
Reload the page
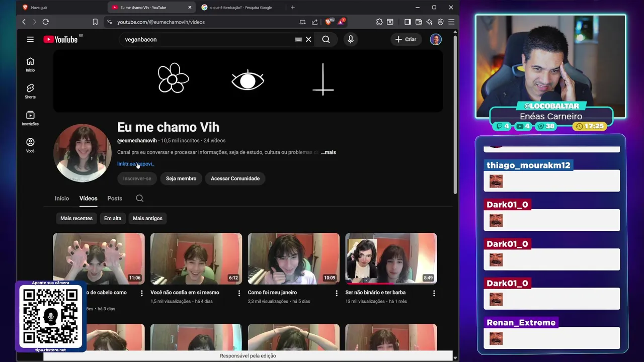coord(46,22)
